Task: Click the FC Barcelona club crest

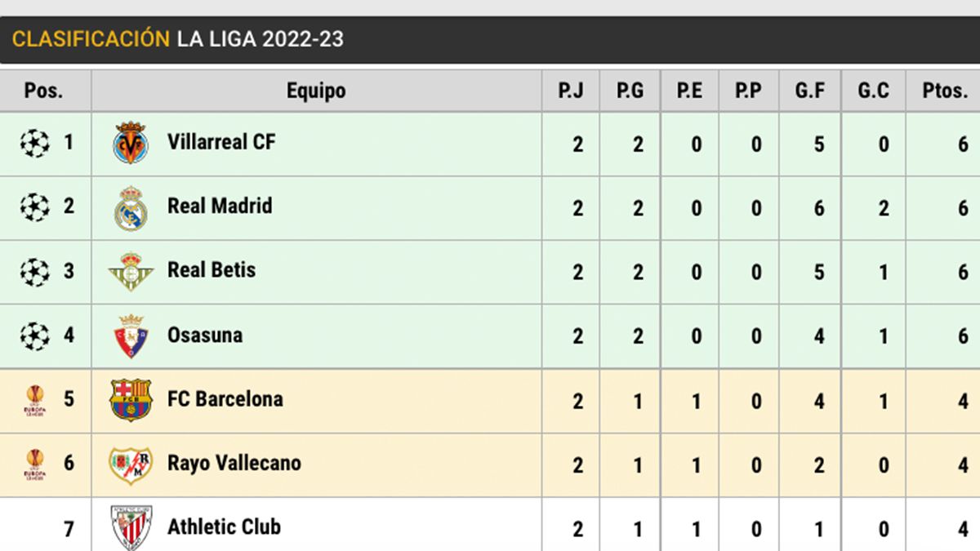Action: click(131, 399)
